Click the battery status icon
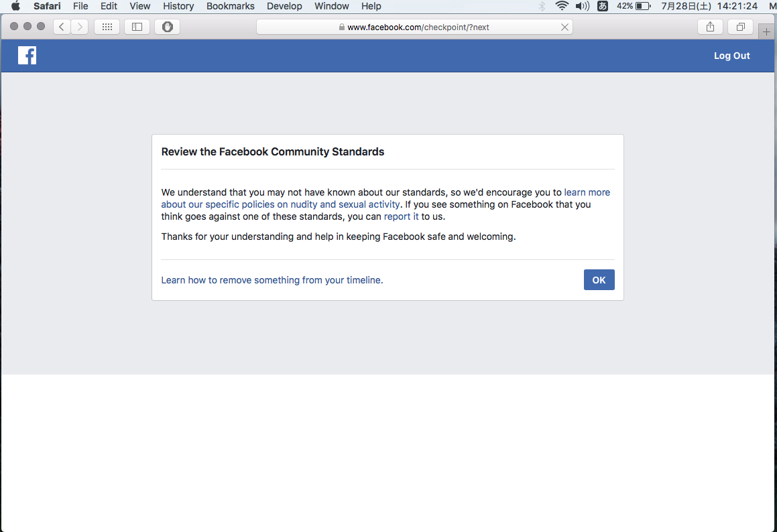 tap(634, 6)
